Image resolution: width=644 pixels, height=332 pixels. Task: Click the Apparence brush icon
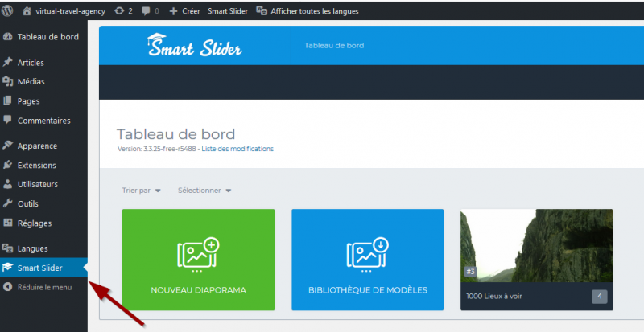click(8, 146)
